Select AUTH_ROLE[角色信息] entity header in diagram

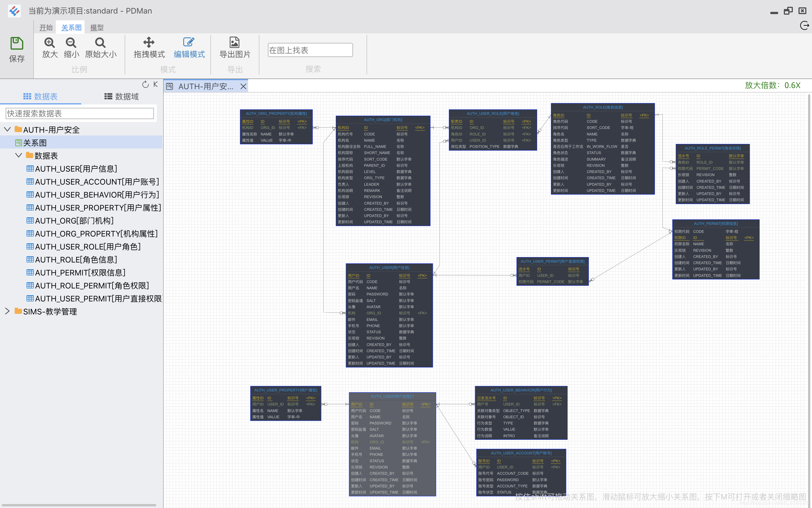(x=603, y=108)
